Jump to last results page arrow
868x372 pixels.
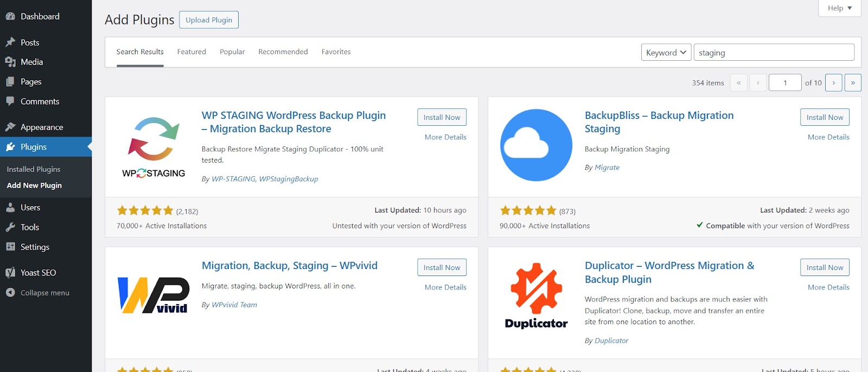coord(853,82)
